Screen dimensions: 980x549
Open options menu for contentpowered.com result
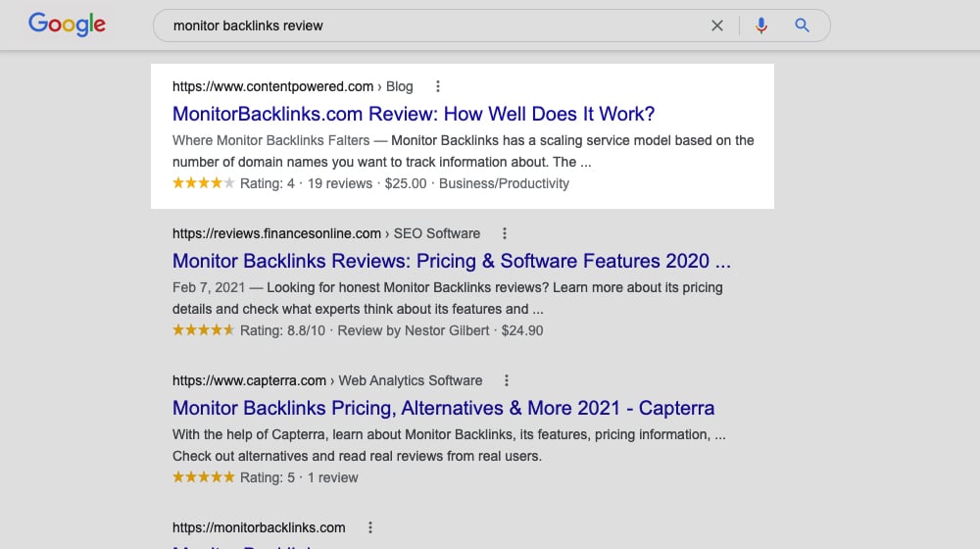coord(437,86)
